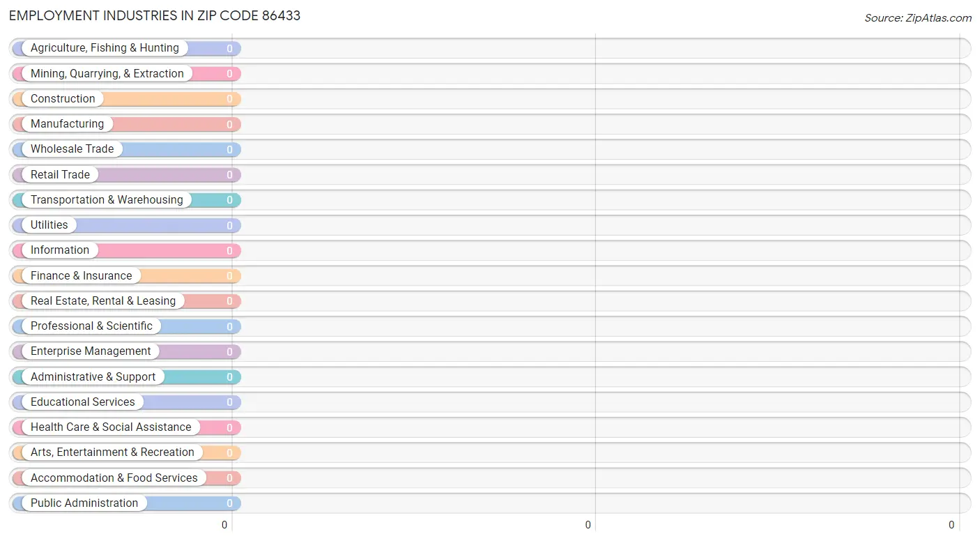Click the value 0 on the Manufacturing bar
This screenshot has width=980, height=541.
click(229, 124)
